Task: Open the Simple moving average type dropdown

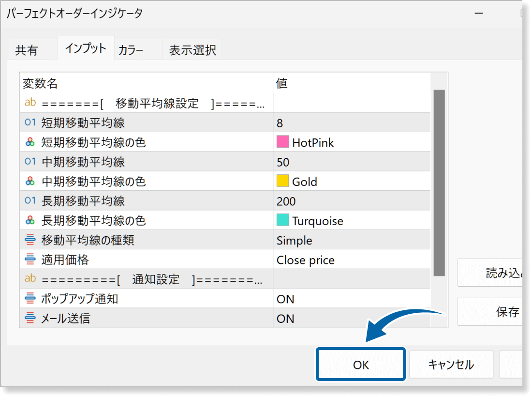Action: pos(351,241)
